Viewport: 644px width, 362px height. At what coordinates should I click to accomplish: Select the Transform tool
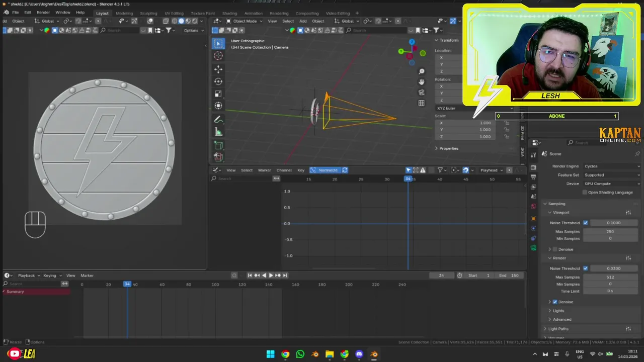[x=218, y=106]
